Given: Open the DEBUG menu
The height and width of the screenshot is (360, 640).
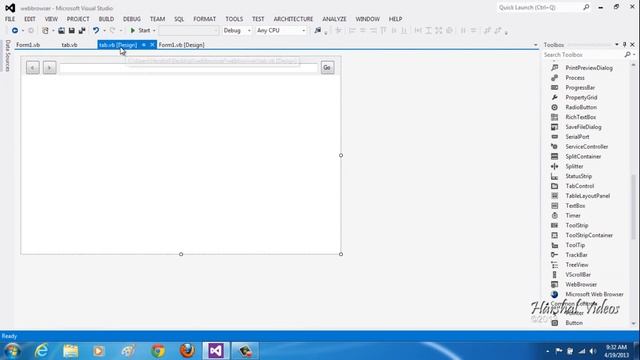Looking at the screenshot, I should 132,19.
